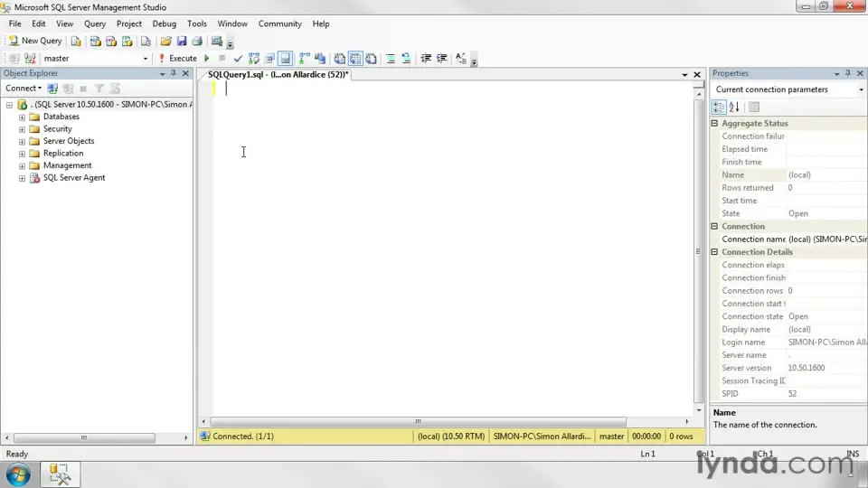The height and width of the screenshot is (488, 868).
Task: Open the Community menu
Action: coord(279,23)
